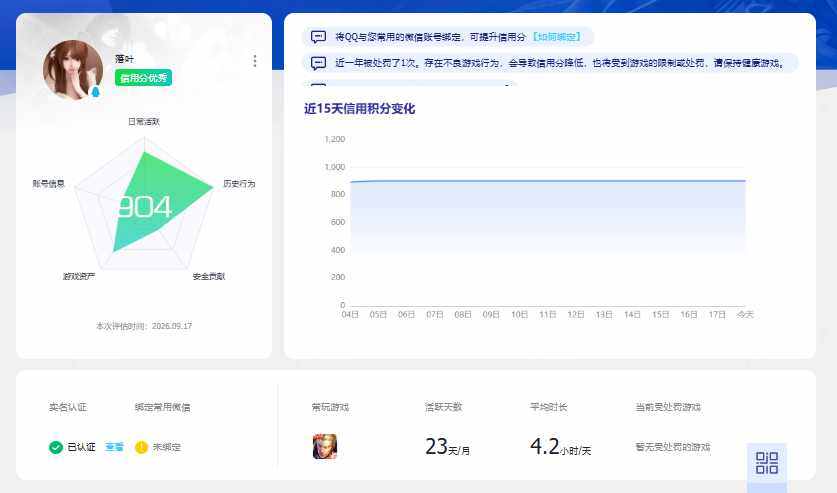This screenshot has width=837, height=493.
Task: Click the 绑定常用微信 label
Action: (x=162, y=407)
